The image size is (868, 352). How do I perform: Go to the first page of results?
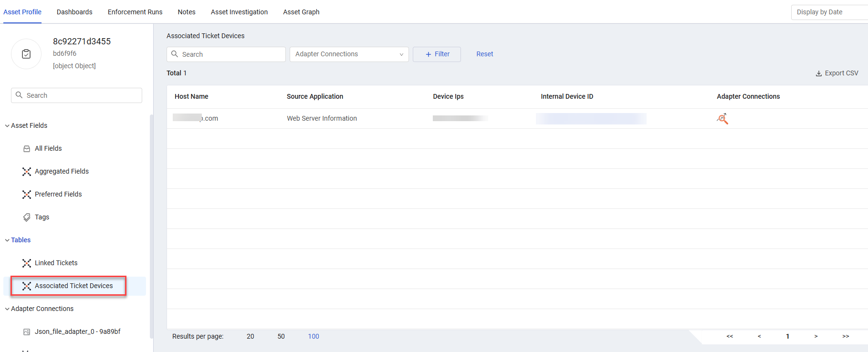click(x=730, y=337)
